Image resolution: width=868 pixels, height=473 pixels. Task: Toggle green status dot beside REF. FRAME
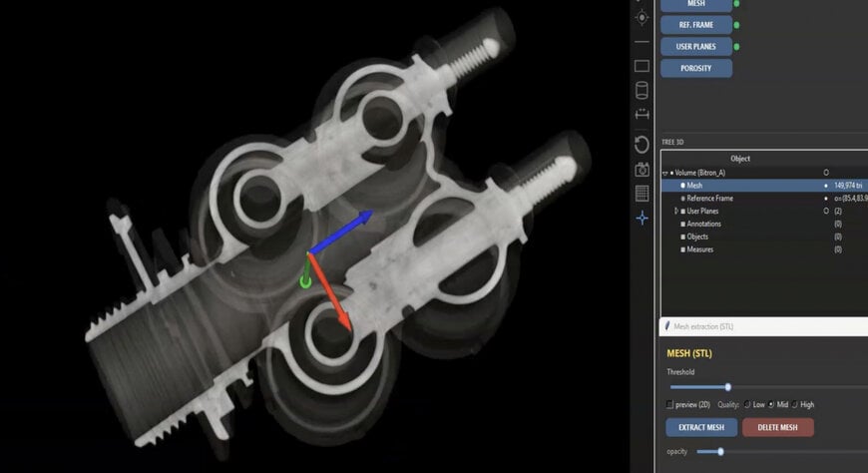[x=737, y=25]
